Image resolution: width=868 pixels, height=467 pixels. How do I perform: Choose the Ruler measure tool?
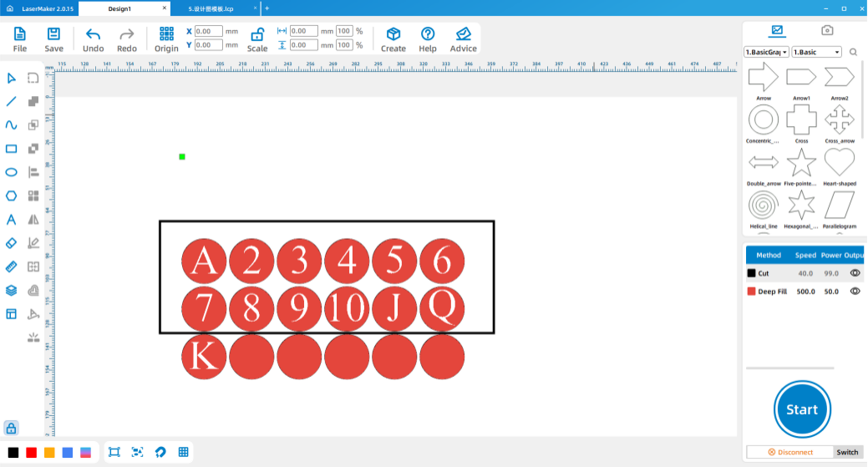point(12,266)
